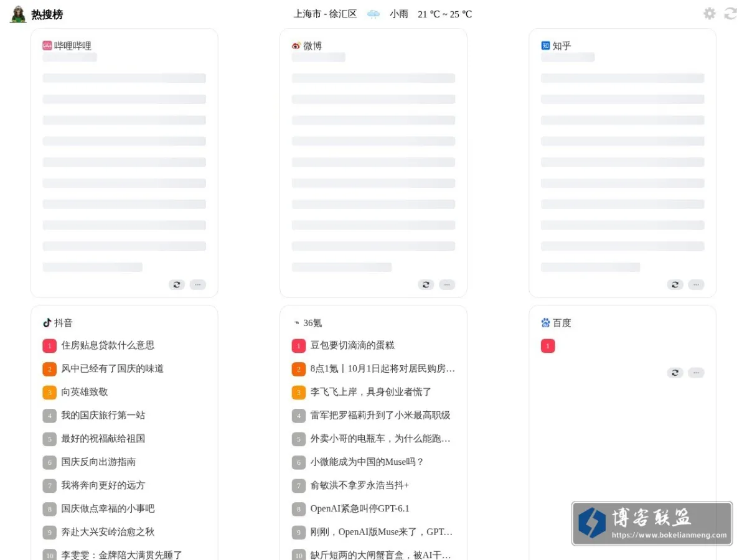Open more options on 知乎 card
This screenshot has height=560, width=747.
pyautogui.click(x=696, y=284)
